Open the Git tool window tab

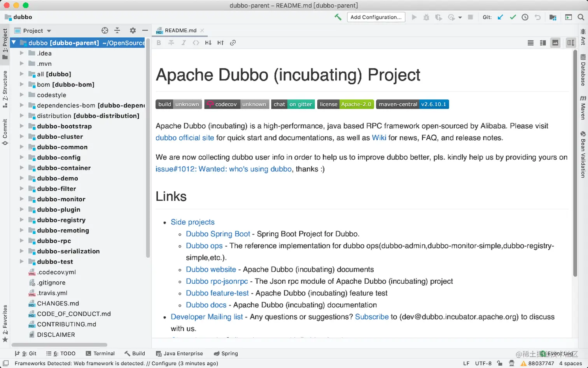[26, 353]
